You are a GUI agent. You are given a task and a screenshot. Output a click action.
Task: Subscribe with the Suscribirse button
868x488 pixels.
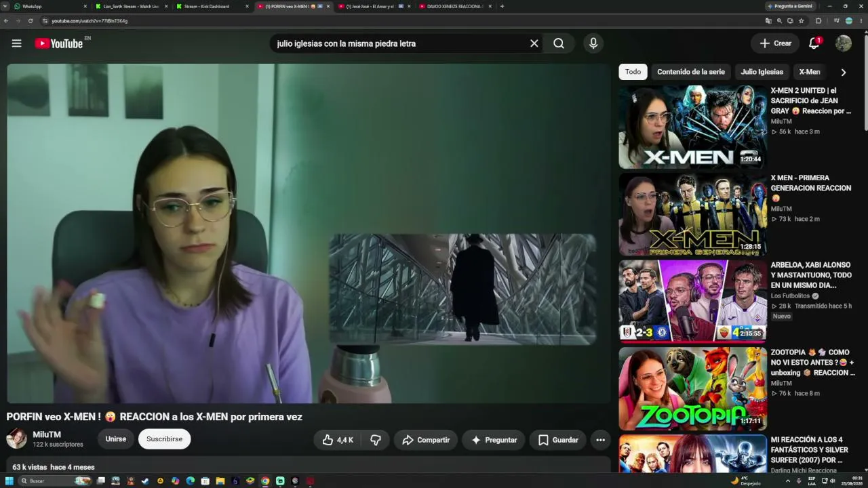point(165,439)
